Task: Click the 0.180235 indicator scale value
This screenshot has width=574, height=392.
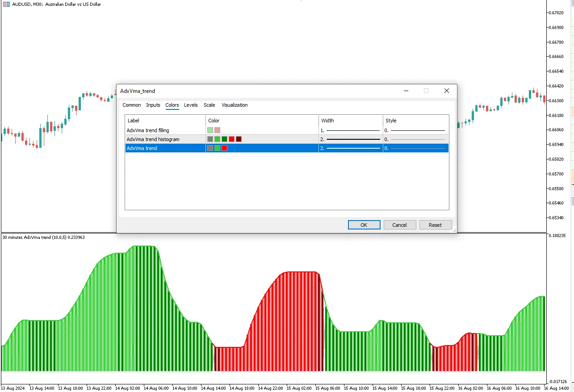Action: (x=557, y=236)
